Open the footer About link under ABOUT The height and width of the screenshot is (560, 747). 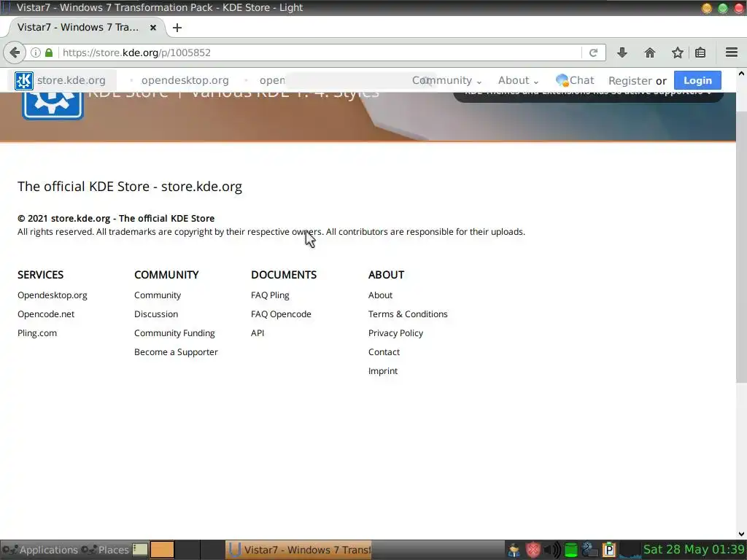pyautogui.click(x=380, y=295)
